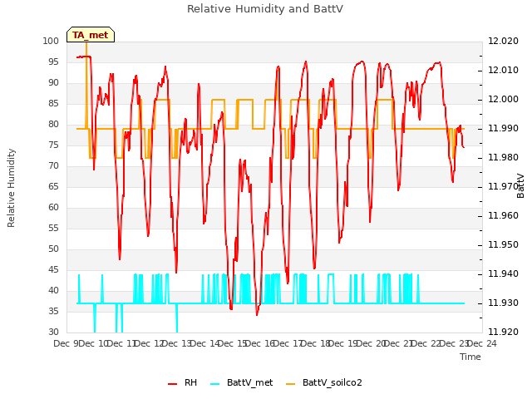Click the 11.940 tick on BattV axis
This screenshot has width=532, height=399.
click(503, 273)
